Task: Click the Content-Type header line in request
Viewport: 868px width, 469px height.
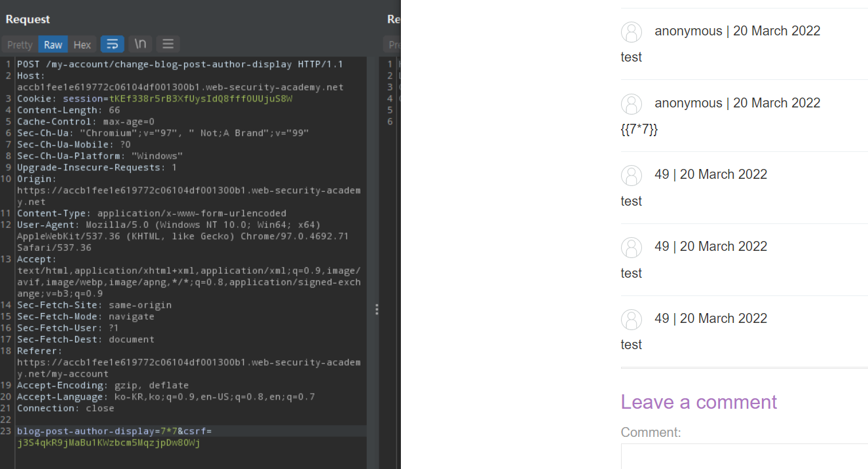Action: (x=151, y=214)
